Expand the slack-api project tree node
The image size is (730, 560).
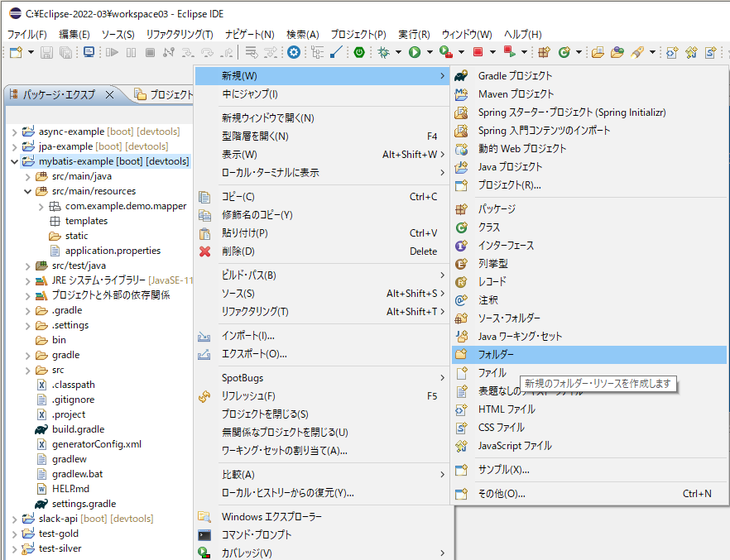tap(14, 519)
